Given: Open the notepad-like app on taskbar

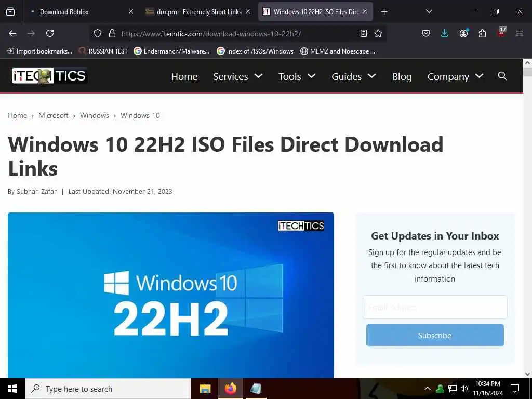Looking at the screenshot, I should tap(256, 389).
